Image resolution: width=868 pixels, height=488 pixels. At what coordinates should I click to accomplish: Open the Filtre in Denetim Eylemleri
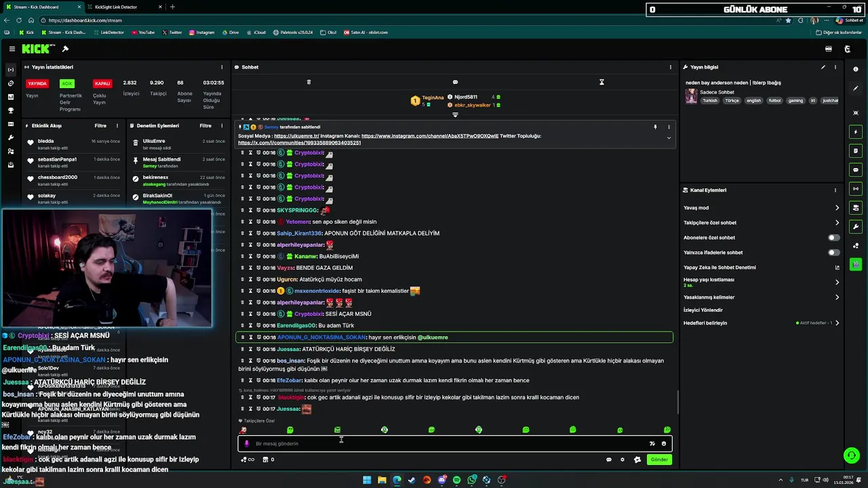tap(205, 125)
